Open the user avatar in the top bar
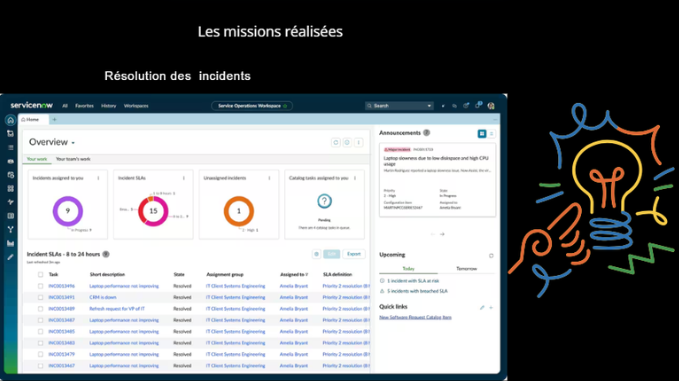This screenshot has height=381, width=679. (x=491, y=106)
